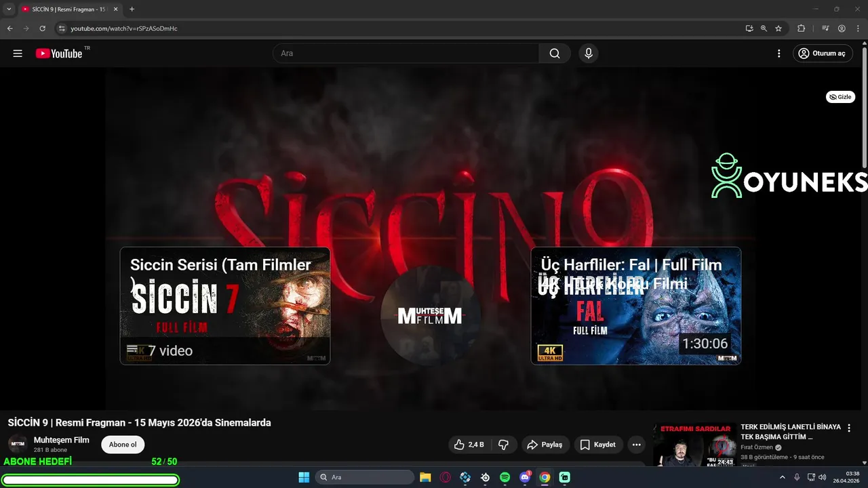Open the ETRAFIMI SARDILAR video thumbnail
868x488 pixels.
coord(694,445)
